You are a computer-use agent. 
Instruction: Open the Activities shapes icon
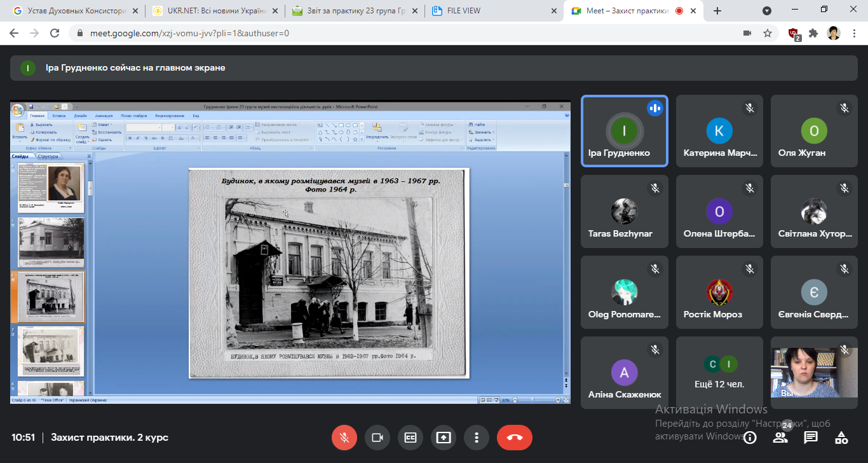(841, 438)
